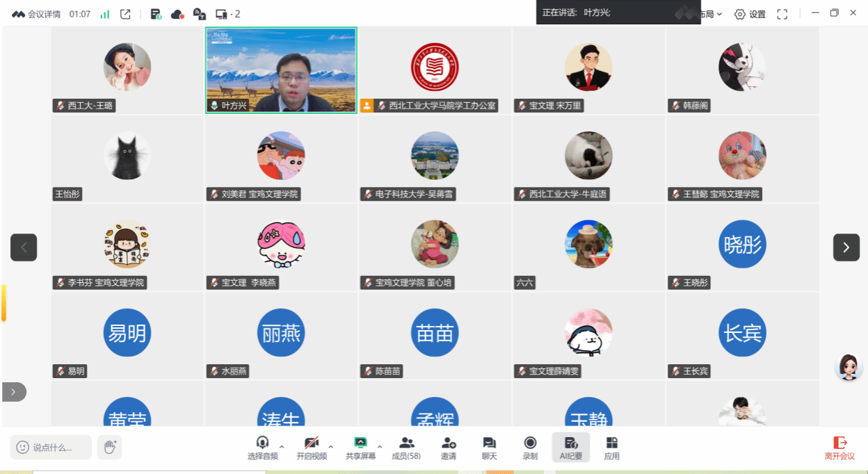Toggle audio with 选择音频 headset button
Screen dimensions: 868x474
click(x=262, y=448)
